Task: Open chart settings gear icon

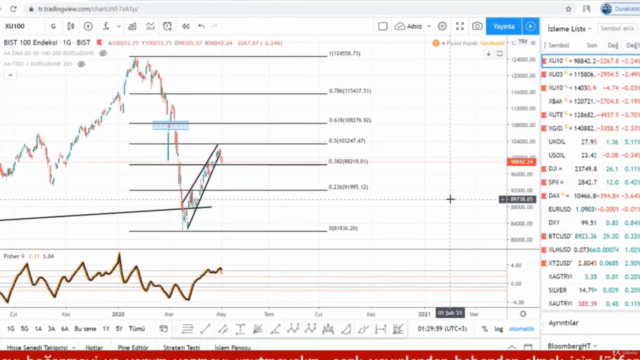Action: pyautogui.click(x=442, y=27)
